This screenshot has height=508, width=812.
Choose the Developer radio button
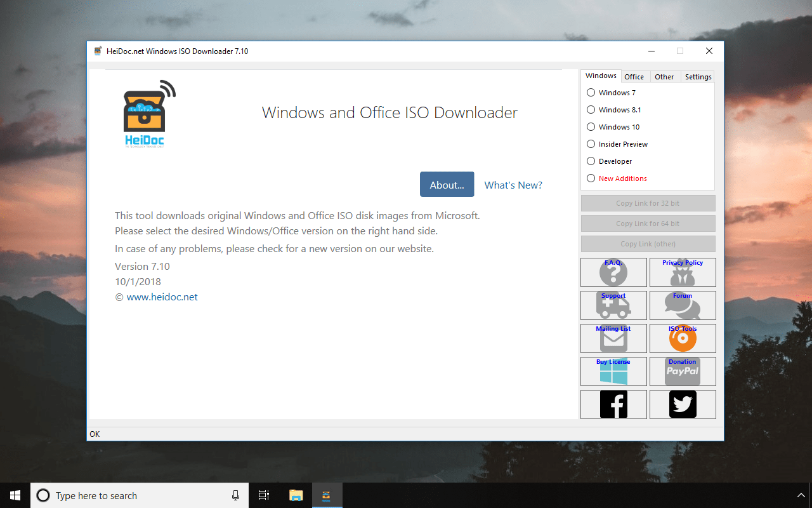coord(610,161)
